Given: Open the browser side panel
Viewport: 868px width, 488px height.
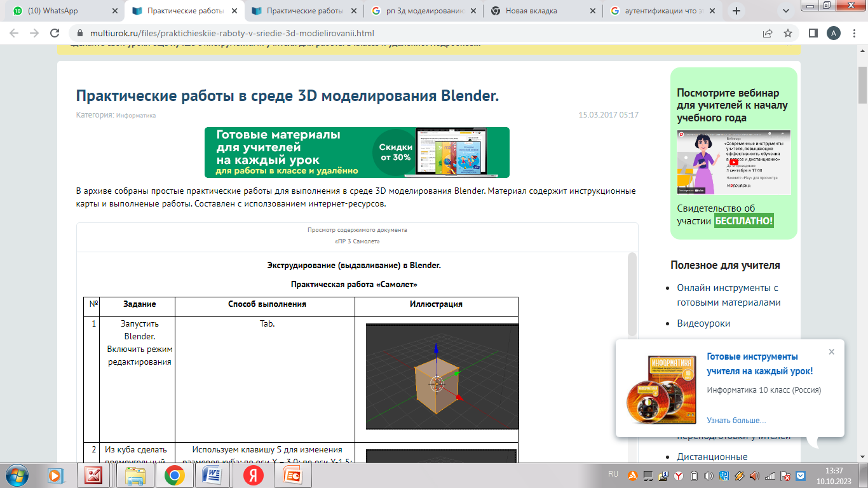Looking at the screenshot, I should (x=813, y=33).
